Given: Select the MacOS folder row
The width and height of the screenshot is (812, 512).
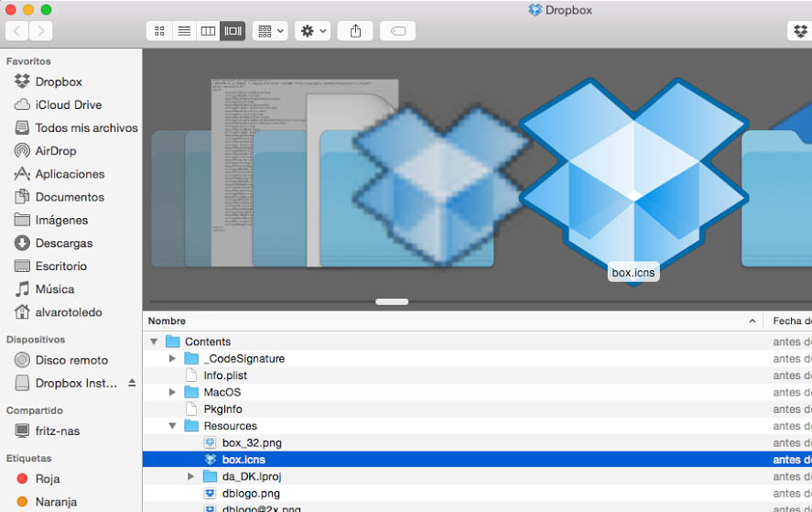Looking at the screenshot, I should [477, 392].
